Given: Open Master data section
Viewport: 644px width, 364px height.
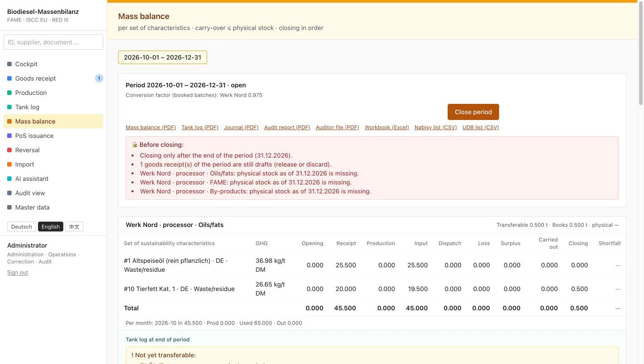Looking at the screenshot, I should (x=53, y=207).
